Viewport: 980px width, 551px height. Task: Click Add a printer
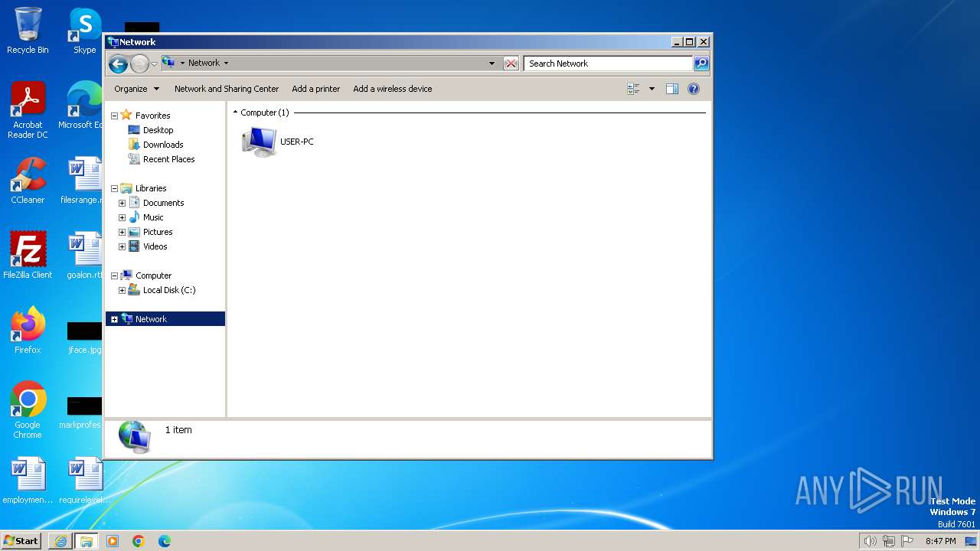coord(316,89)
